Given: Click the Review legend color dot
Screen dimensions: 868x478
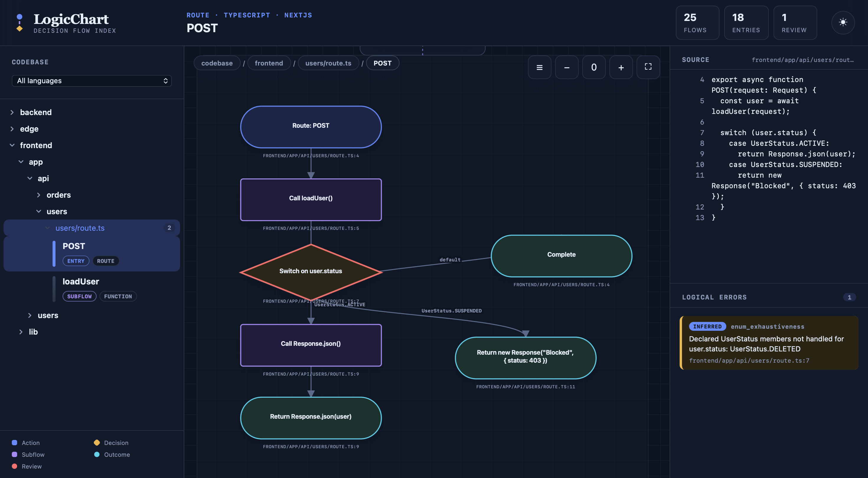Looking at the screenshot, I should click(14, 466).
